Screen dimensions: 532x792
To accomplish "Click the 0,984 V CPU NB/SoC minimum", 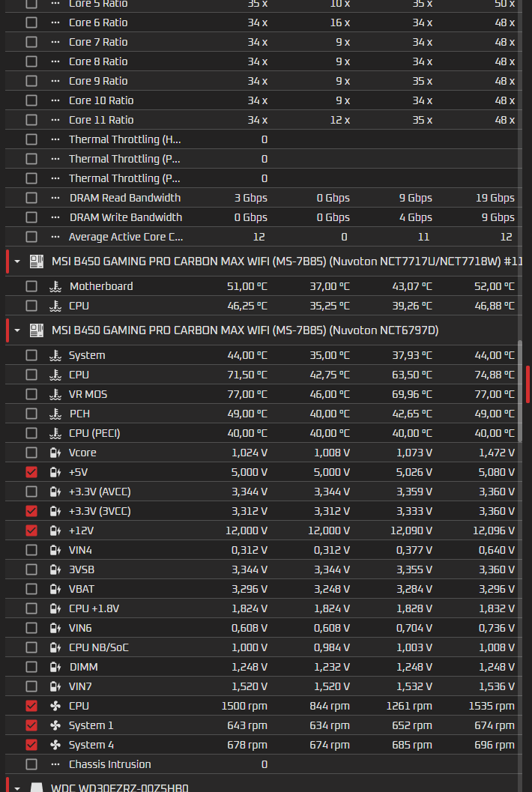I will tap(331, 647).
